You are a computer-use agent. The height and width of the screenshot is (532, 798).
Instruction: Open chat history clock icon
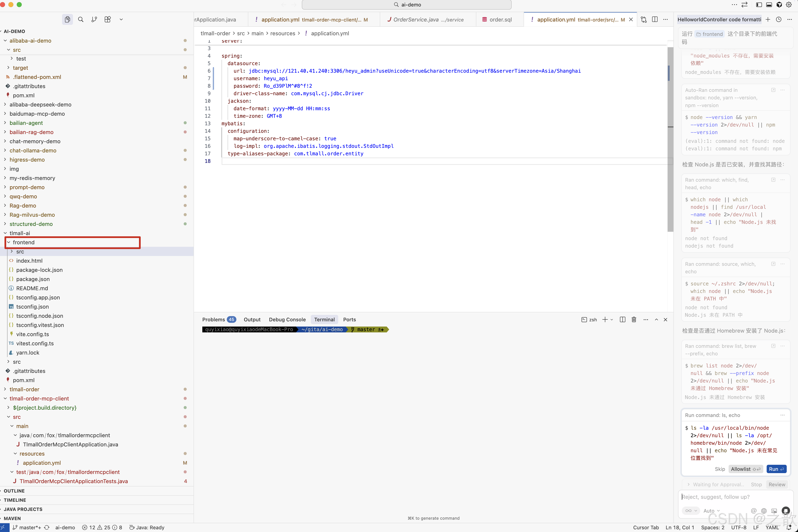tap(779, 19)
